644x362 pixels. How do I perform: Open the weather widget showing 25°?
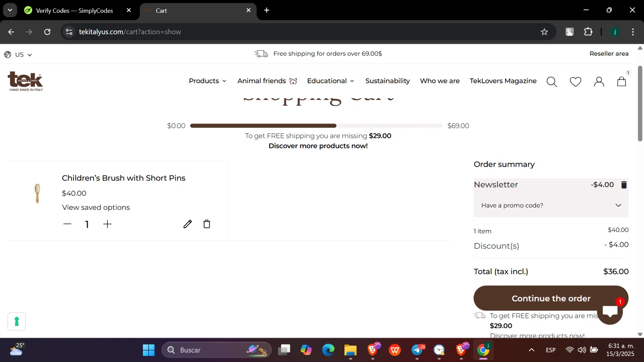pyautogui.click(x=17, y=350)
